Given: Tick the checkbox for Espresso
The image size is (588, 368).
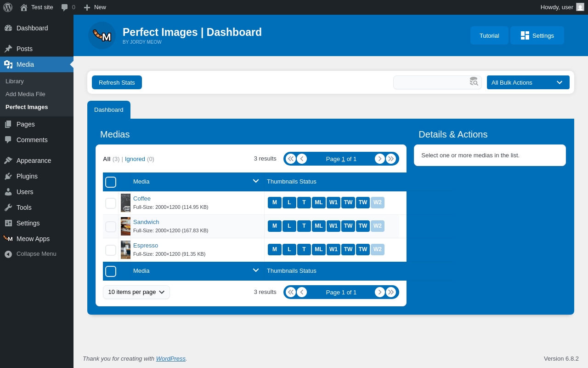Looking at the screenshot, I should (111, 250).
